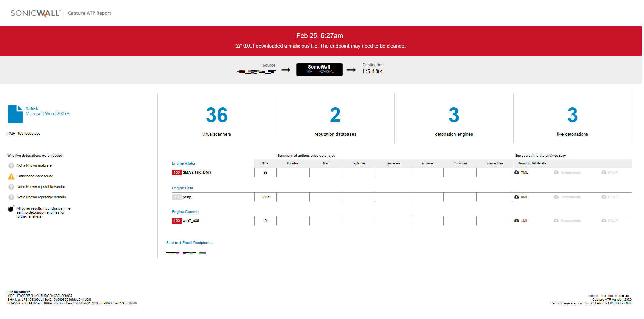Image resolution: width=644 pixels, height=319 pixels.
Task: Open the Engine Beta link
Action: pyautogui.click(x=182, y=188)
